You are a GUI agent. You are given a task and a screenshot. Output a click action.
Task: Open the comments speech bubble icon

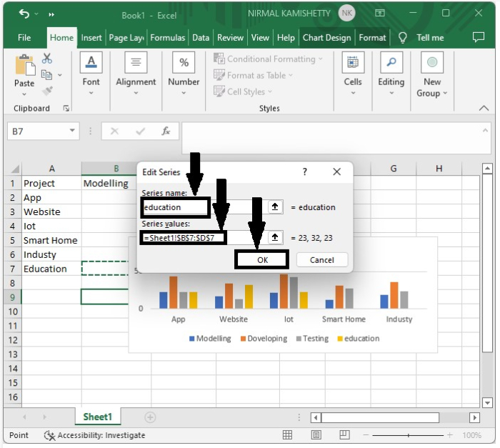pos(479,37)
